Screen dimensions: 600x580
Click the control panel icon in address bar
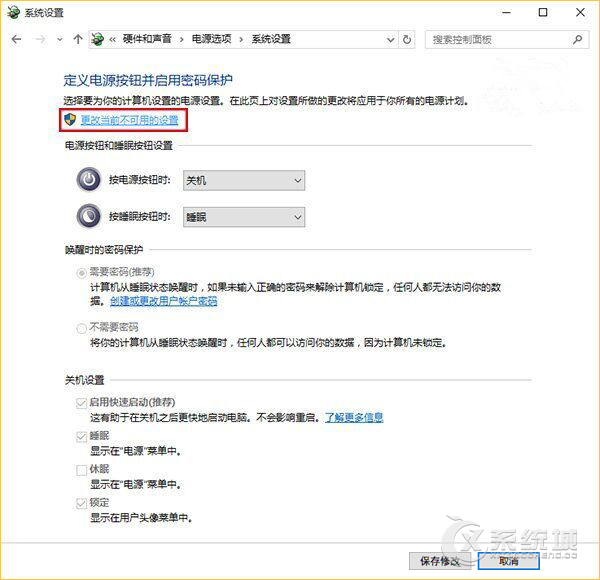[x=98, y=39]
